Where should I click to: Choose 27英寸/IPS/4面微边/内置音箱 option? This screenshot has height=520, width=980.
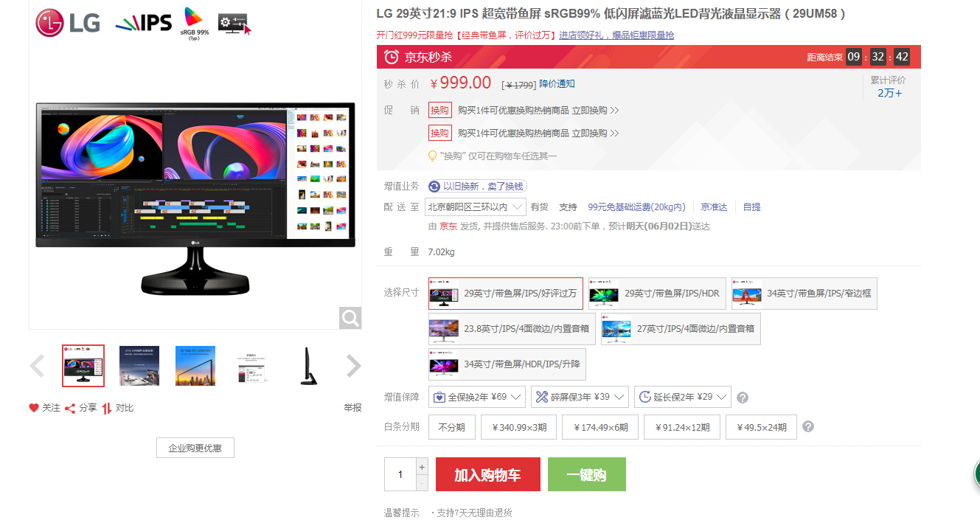[681, 329]
